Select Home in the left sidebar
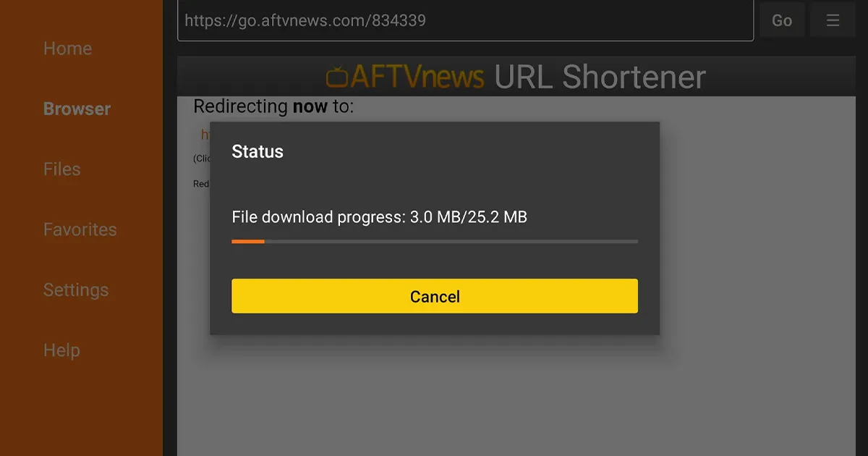 coord(67,48)
